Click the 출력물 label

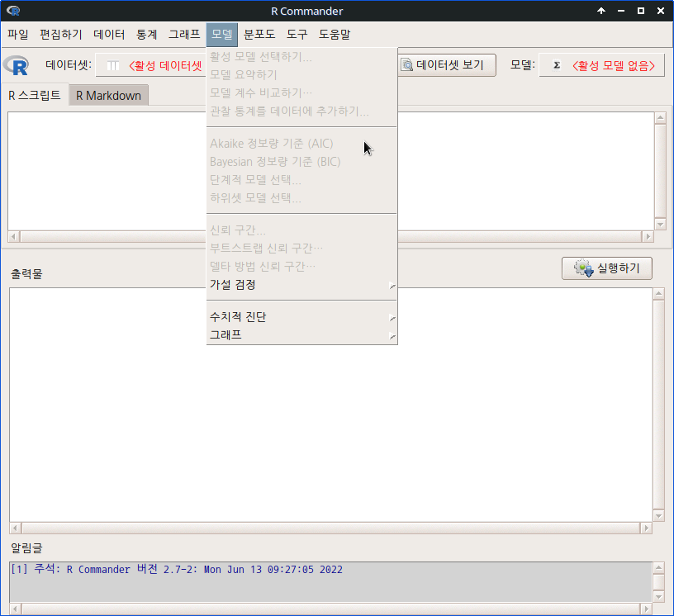pyautogui.click(x=26, y=274)
